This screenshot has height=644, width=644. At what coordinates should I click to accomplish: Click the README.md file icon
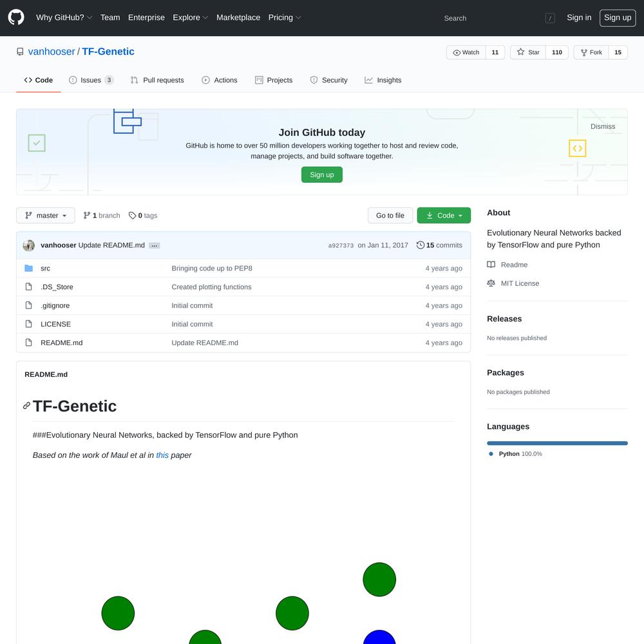click(x=29, y=342)
